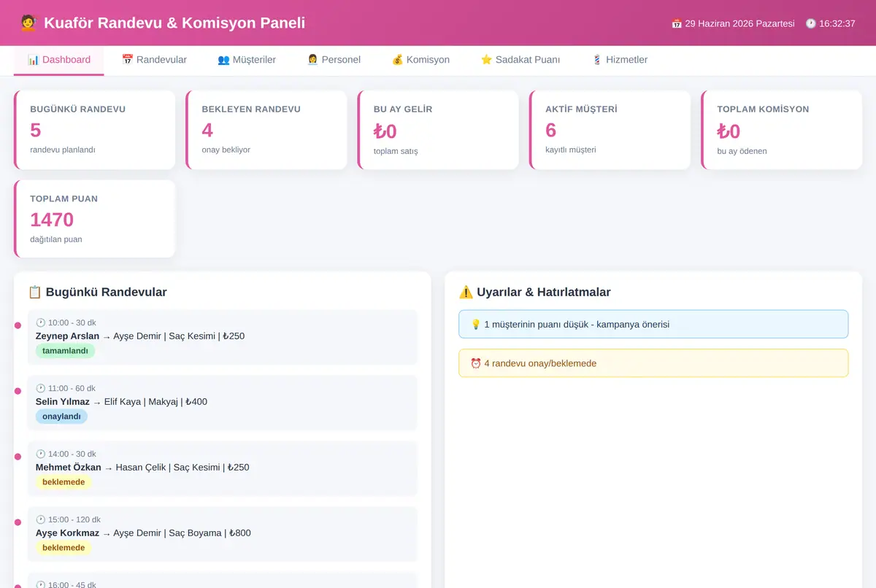
Task: Open the Personel tab
Action: [x=334, y=60]
